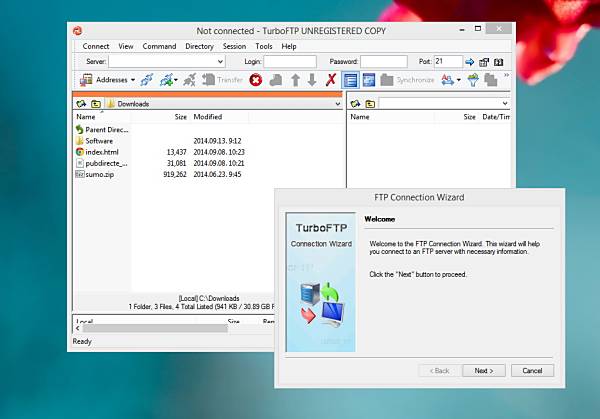Toggle the blue panel layout view icon

pyautogui.click(x=369, y=80)
